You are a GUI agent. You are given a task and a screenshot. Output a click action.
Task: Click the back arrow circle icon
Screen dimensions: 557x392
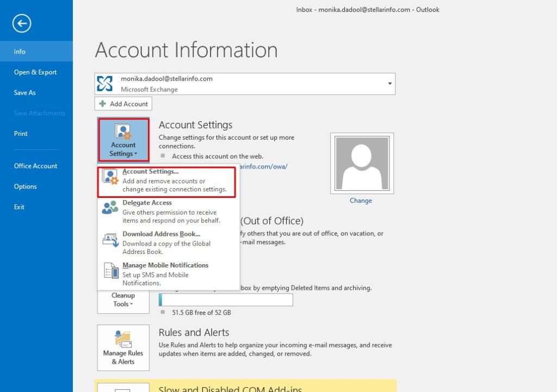click(x=22, y=23)
